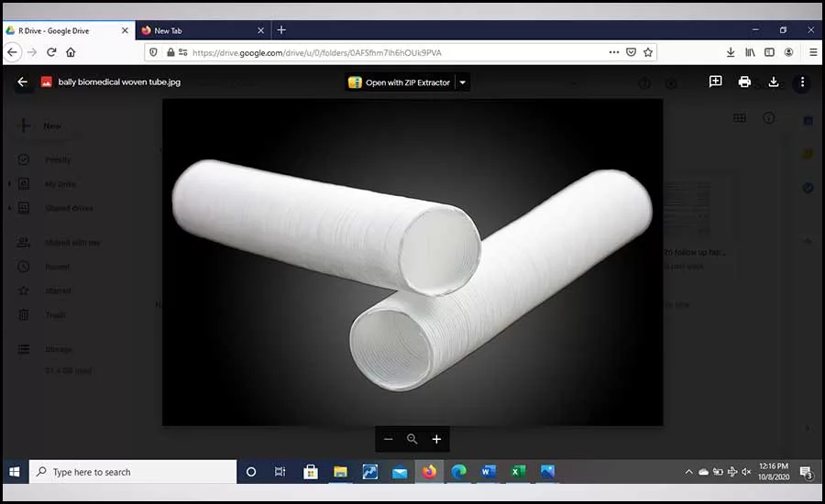Screen dimensions: 825x504
Task: Zoom in with the plus button
Action: pyautogui.click(x=436, y=439)
